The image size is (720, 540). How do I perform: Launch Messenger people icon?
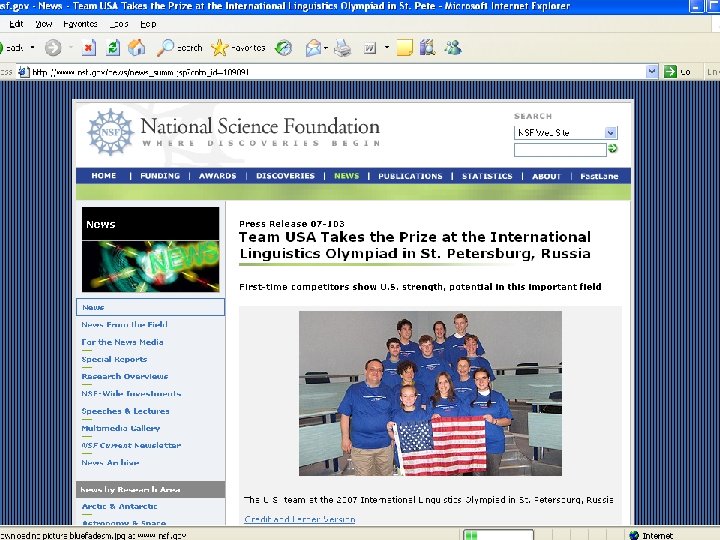tap(453, 47)
